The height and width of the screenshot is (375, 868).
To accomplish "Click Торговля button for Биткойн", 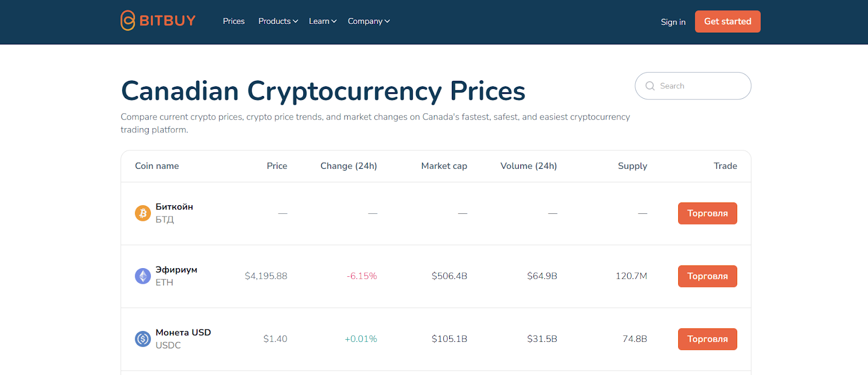I will [707, 213].
